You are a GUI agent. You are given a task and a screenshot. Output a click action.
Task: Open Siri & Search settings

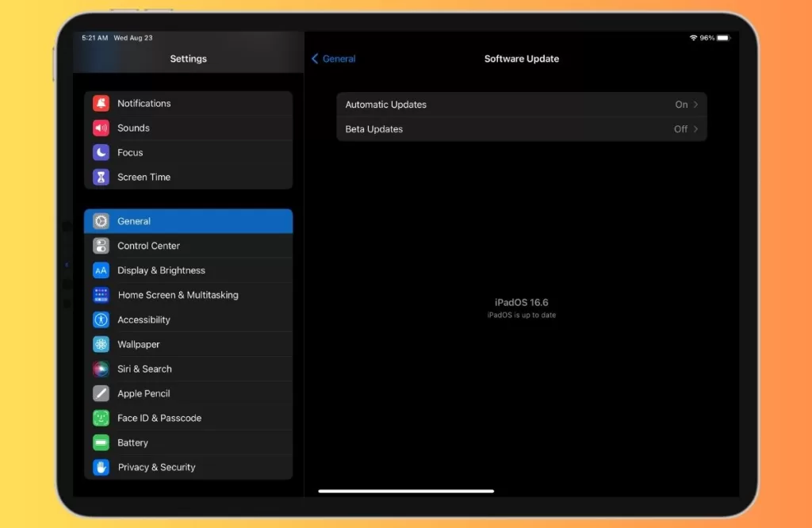coord(189,369)
